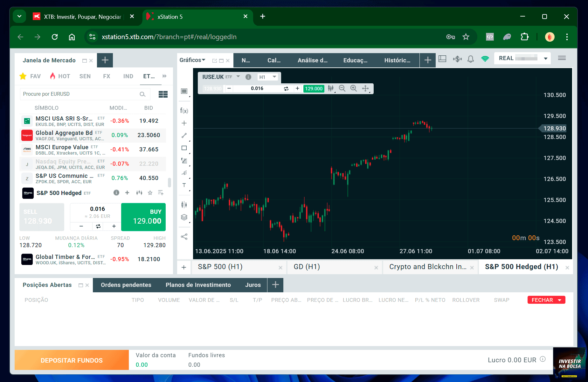Image resolution: width=588 pixels, height=382 pixels.
Task: Open S&P 500 Hedged chart from market row
Action: pos(139,192)
